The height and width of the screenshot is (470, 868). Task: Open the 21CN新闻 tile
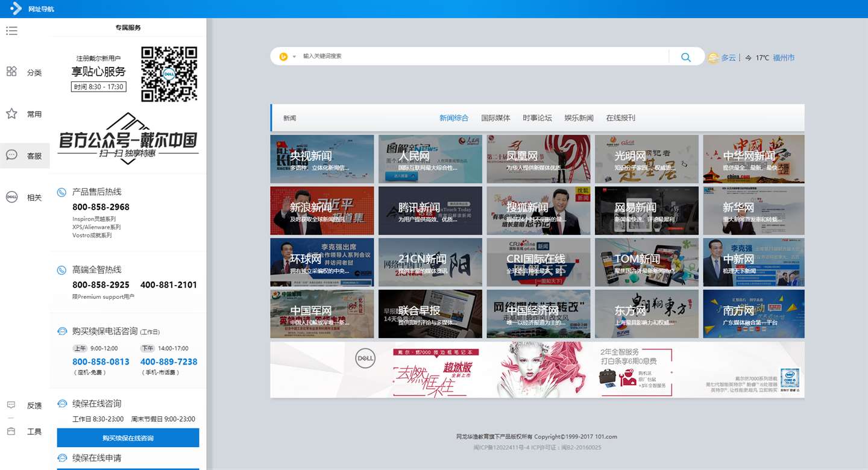click(x=430, y=262)
